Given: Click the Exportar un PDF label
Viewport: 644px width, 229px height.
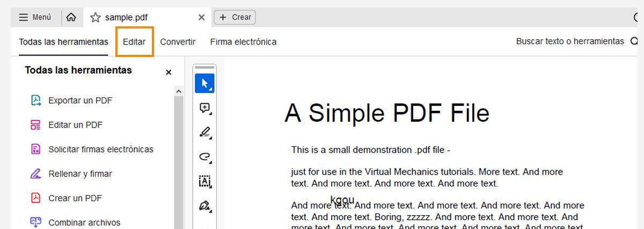Looking at the screenshot, I should click(80, 101).
